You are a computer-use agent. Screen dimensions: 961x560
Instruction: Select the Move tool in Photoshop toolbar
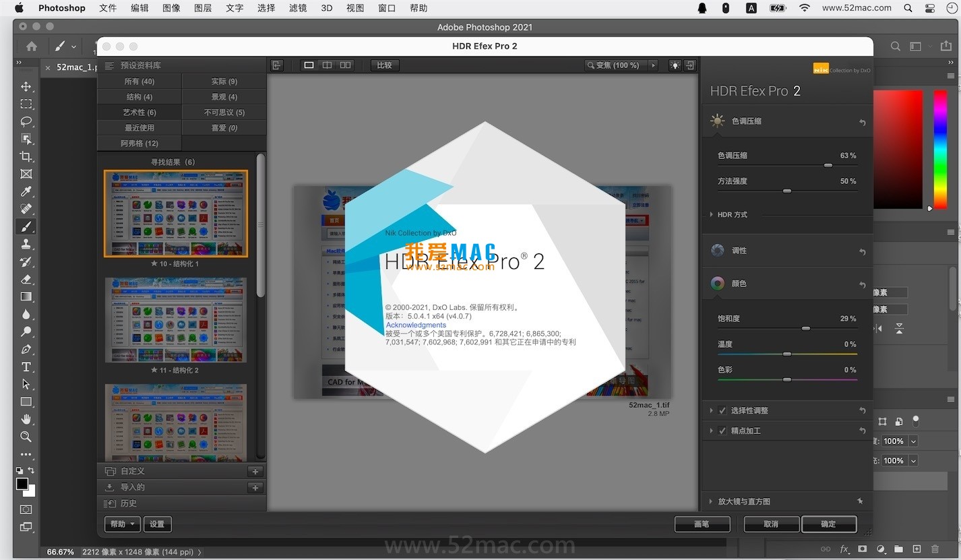point(26,87)
